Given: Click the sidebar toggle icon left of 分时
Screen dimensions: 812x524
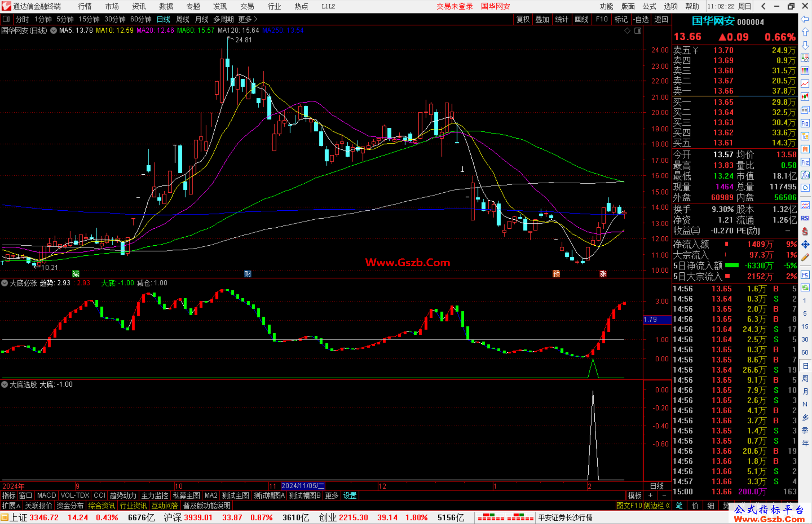Looking at the screenshot, I should tap(6, 19).
